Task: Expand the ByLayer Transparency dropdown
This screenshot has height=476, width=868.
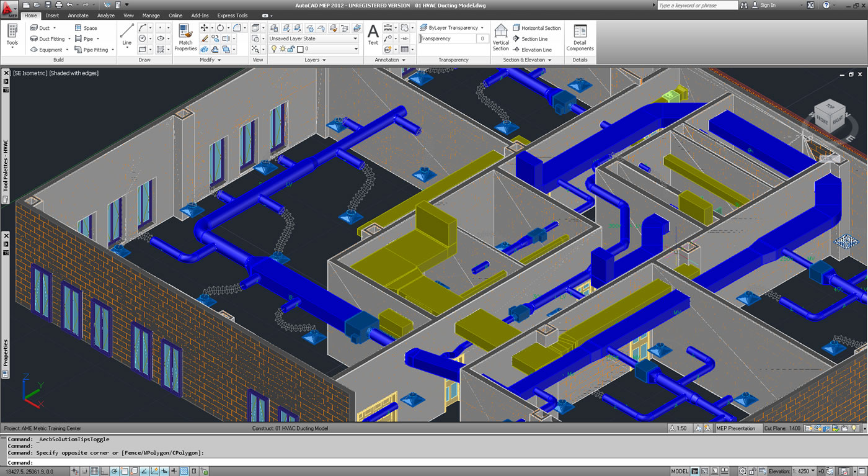Action: click(452, 28)
